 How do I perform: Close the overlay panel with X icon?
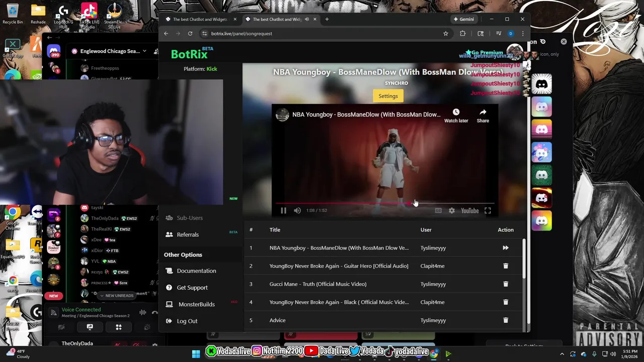(x=563, y=42)
